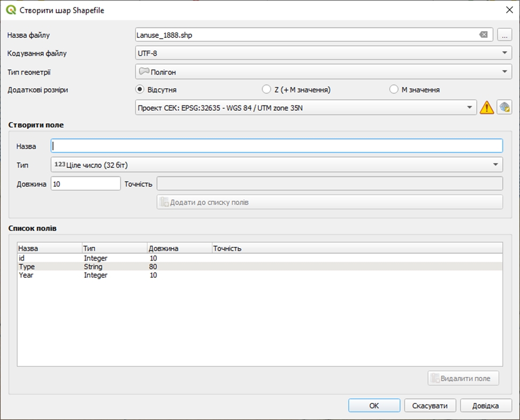520x420 pixels.
Task: Click the QGIS logo in title bar
Action: tap(11, 10)
